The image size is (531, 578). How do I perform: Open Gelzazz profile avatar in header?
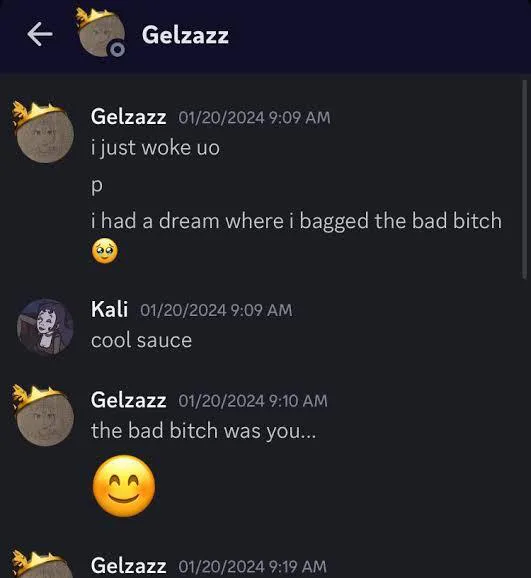[101, 33]
